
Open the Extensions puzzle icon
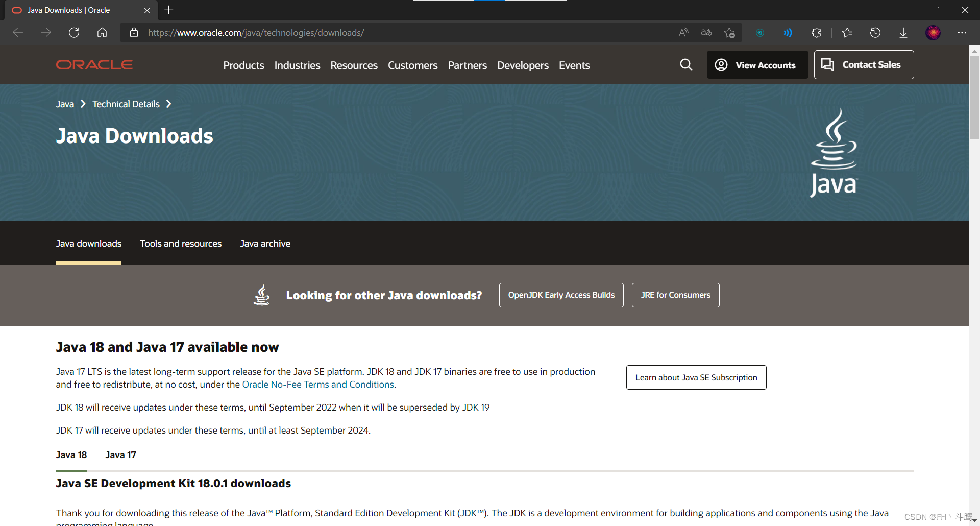(816, 33)
